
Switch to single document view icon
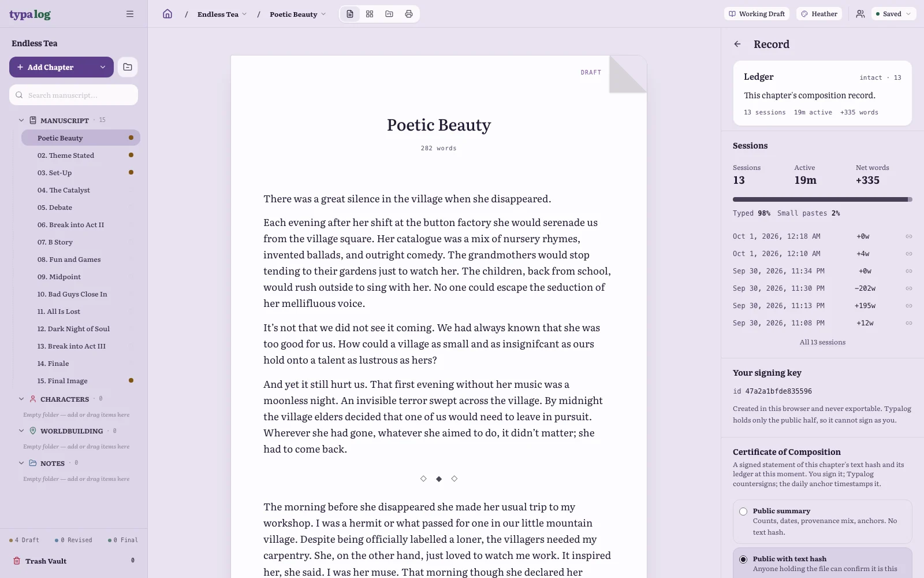click(350, 14)
